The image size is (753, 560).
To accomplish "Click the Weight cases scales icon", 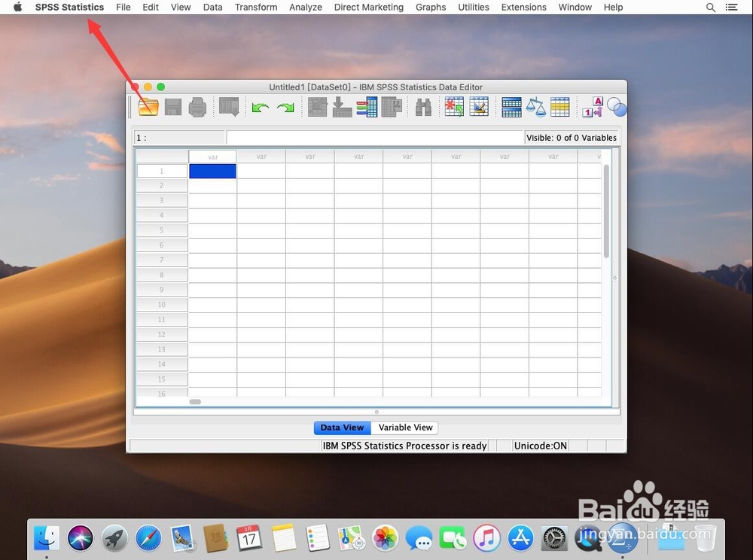I will [x=535, y=107].
